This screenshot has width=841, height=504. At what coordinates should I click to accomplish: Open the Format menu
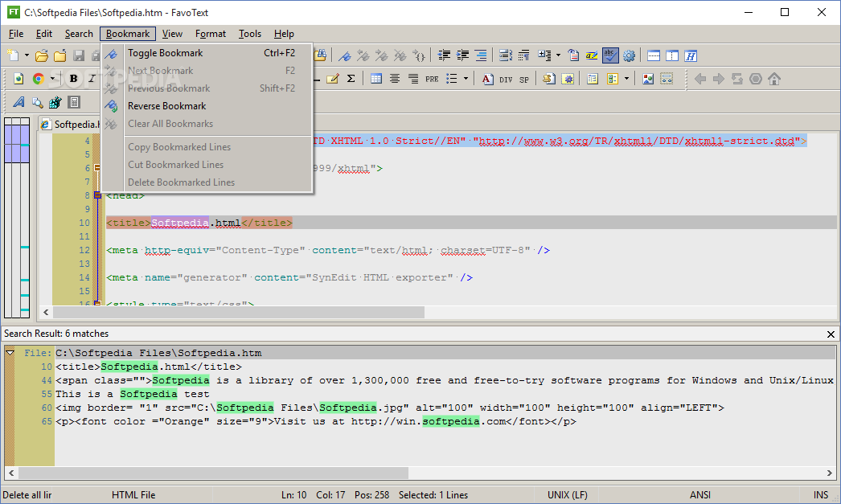click(211, 34)
